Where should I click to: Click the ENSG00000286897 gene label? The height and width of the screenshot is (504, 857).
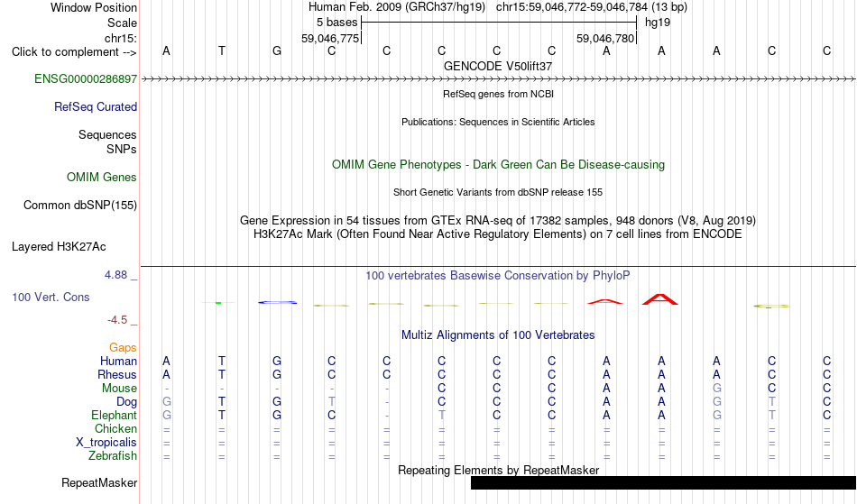pos(86,79)
